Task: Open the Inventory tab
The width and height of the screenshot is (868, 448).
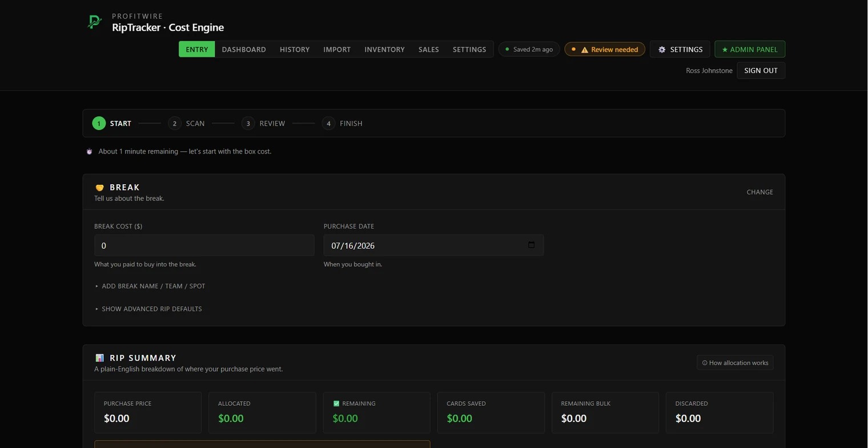Action: 384,49
